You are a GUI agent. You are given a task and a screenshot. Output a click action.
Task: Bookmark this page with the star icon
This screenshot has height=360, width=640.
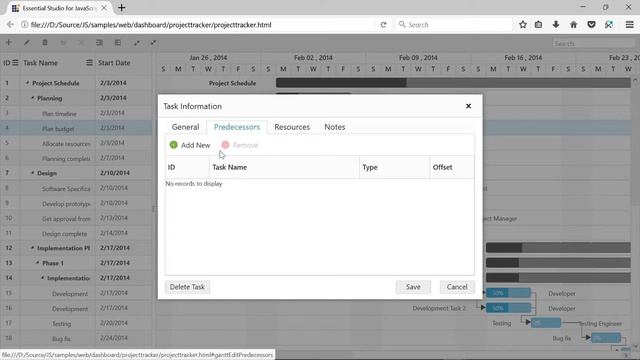point(522,24)
